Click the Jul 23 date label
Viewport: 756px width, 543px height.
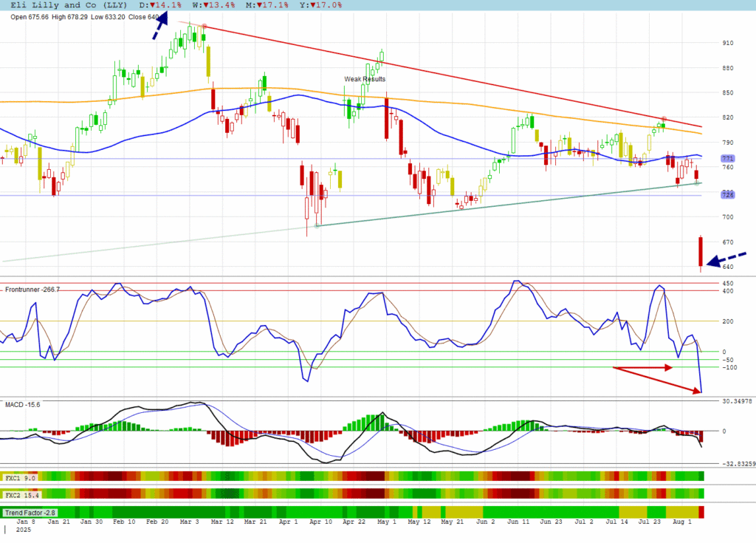(x=650, y=522)
